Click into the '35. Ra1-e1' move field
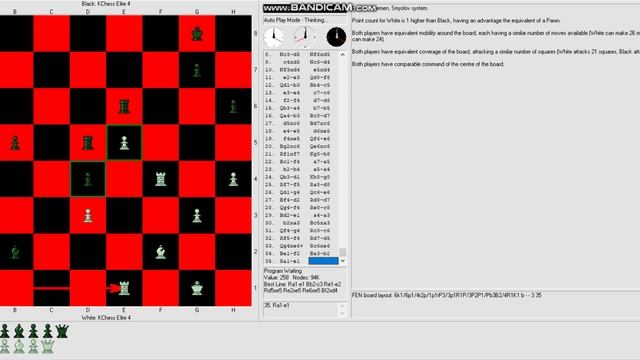Viewport: 640px width, 360px height. point(300,309)
